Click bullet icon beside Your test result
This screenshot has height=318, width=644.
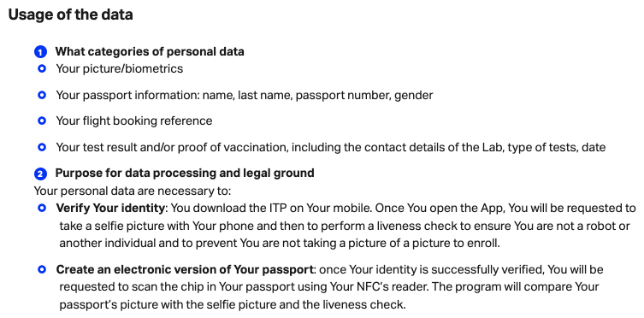[x=42, y=146]
